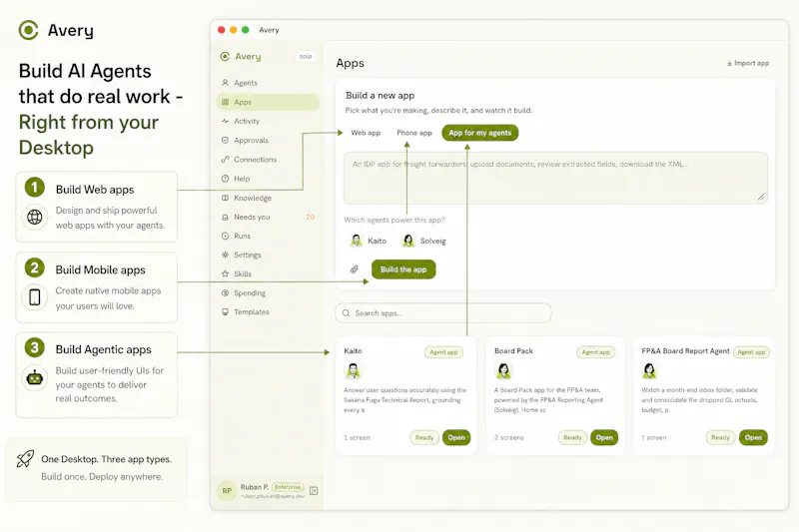Screen dimensions: 799x532
Task: Open the Help page
Action: point(268,179)
